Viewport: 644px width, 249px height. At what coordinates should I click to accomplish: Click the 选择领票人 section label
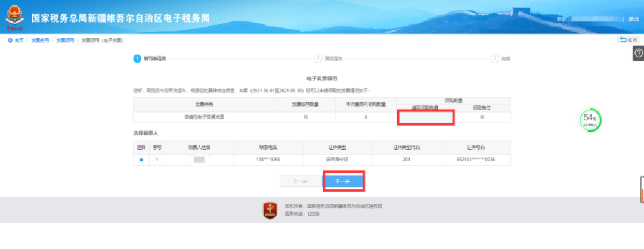point(144,133)
